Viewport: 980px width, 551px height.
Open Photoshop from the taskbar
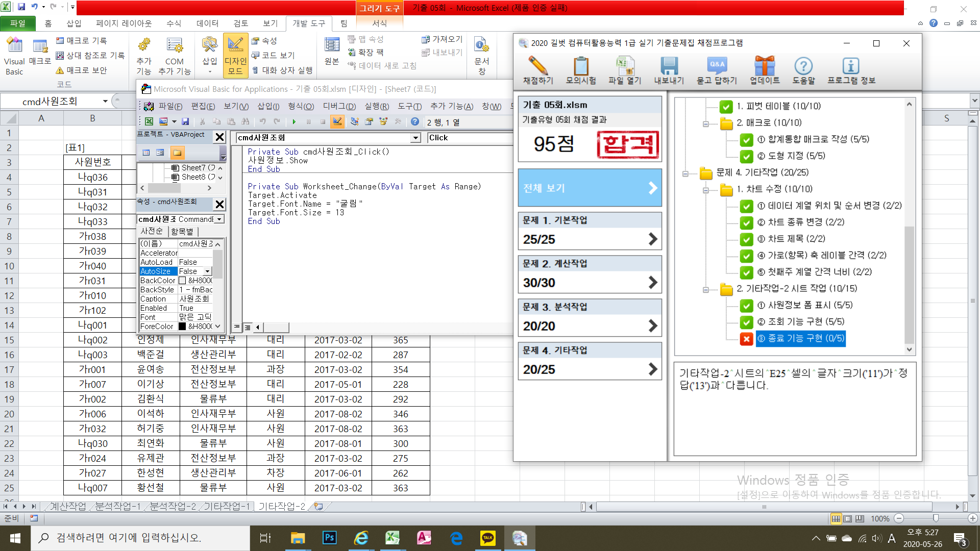(329, 538)
